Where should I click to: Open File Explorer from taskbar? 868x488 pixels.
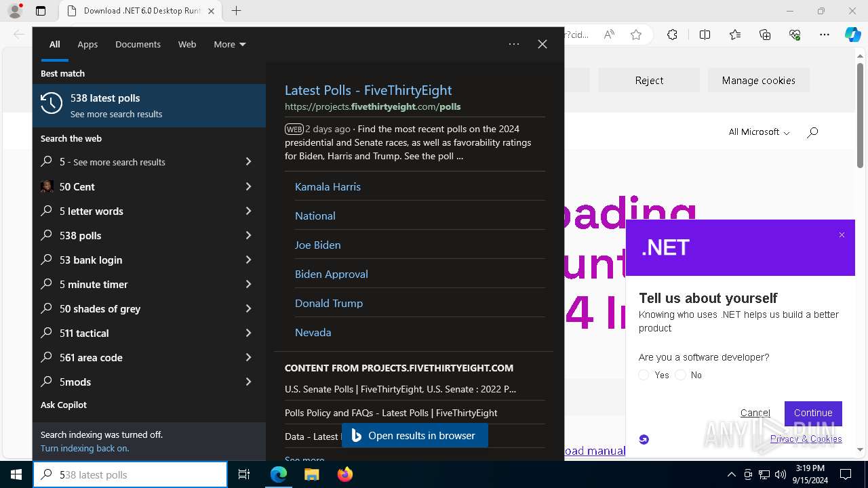point(312,474)
